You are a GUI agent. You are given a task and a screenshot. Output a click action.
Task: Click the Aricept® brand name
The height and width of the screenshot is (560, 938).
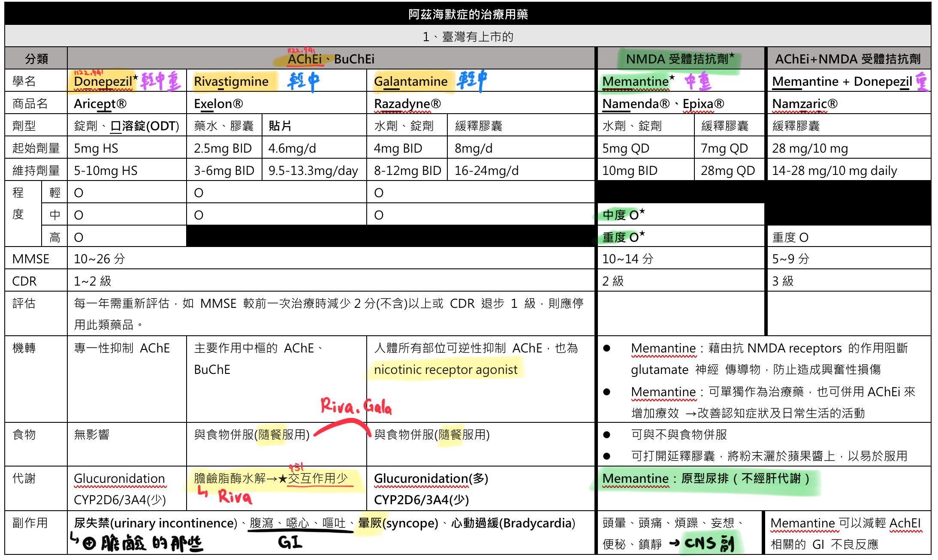click(100, 104)
